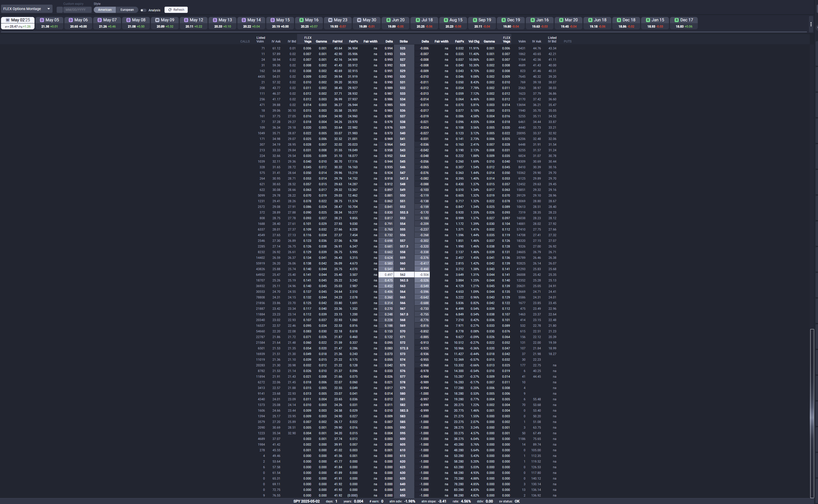Image resolution: width=818 pixels, height=504 pixels.
Task: Open the three-dot overflow menu
Action: 811,24
